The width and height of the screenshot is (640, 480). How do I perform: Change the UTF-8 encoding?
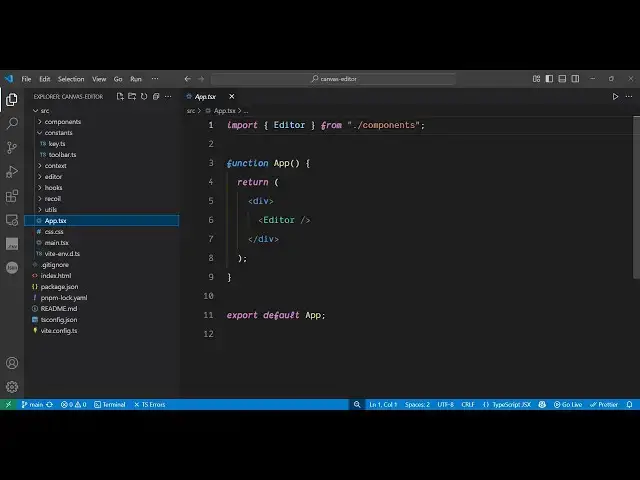(x=446, y=404)
